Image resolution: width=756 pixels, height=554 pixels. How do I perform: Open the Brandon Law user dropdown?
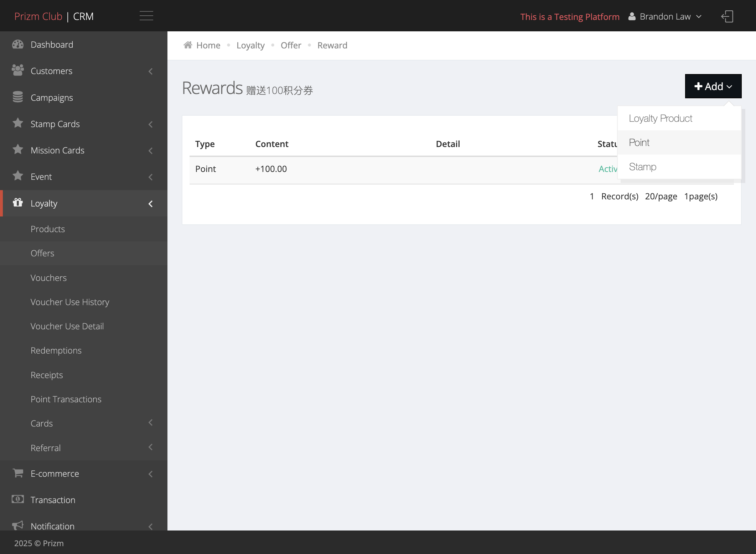[x=665, y=16]
